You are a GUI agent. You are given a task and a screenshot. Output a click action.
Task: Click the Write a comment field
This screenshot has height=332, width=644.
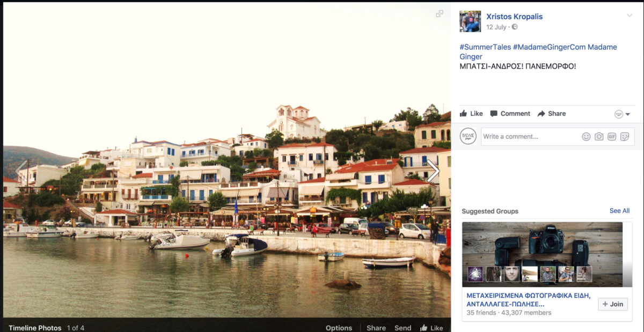[x=529, y=137]
